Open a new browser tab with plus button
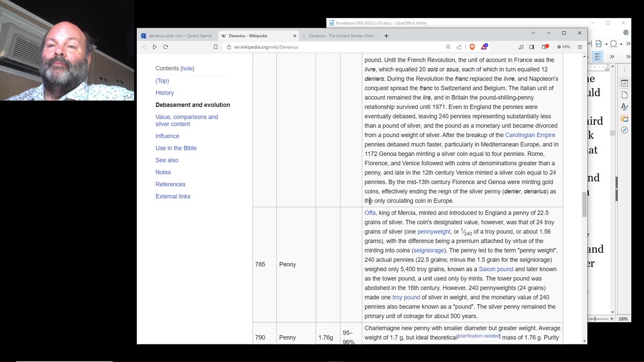Image resolution: width=644 pixels, height=362 pixels. tap(386, 36)
